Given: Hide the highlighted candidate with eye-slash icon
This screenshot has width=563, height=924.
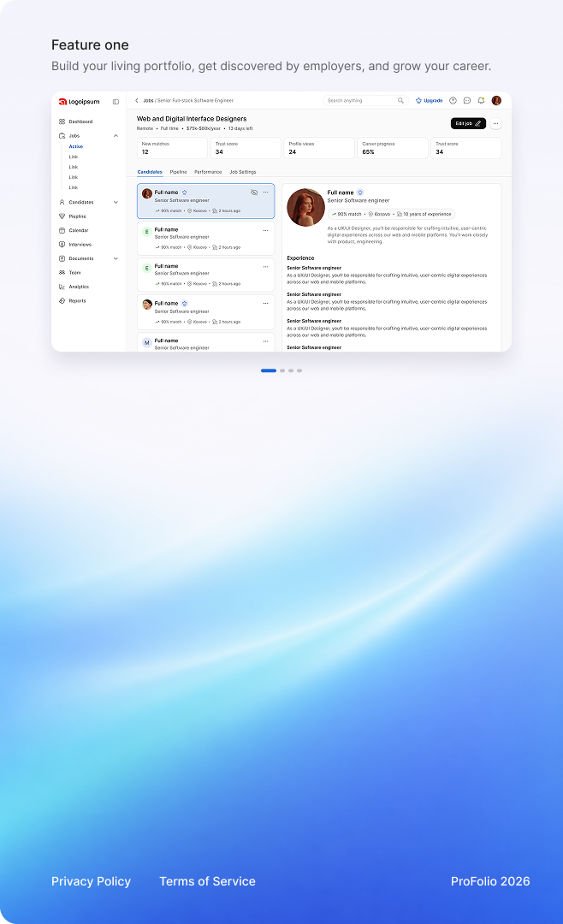Looking at the screenshot, I should [254, 192].
